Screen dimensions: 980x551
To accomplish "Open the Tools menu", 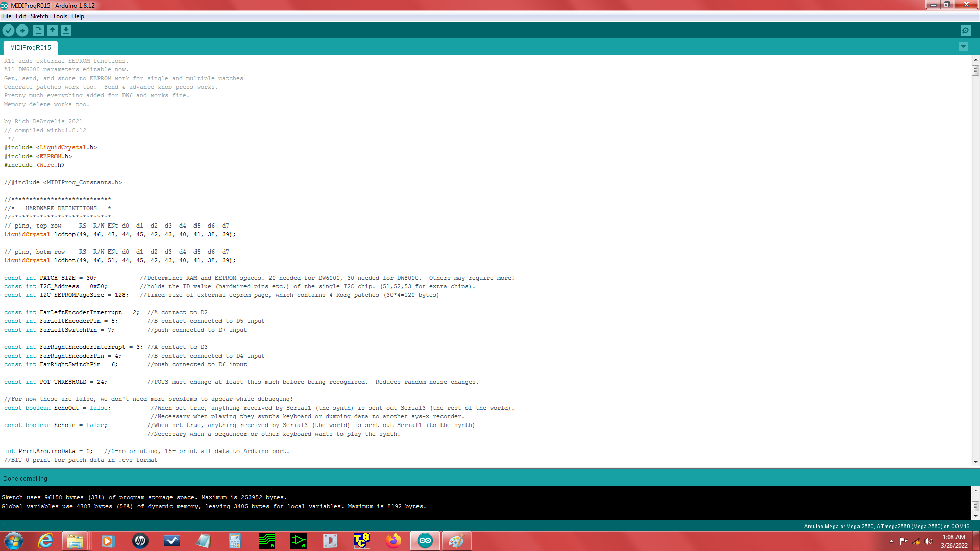I will pyautogui.click(x=59, y=16).
